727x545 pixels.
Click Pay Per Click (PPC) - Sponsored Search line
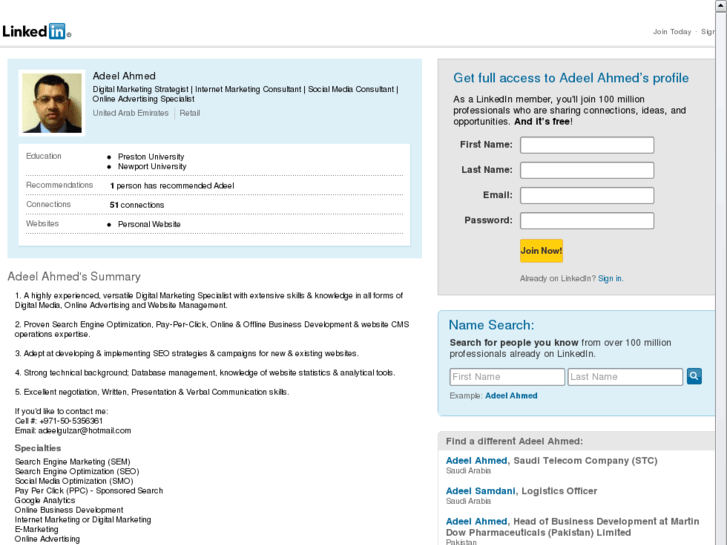click(x=89, y=490)
